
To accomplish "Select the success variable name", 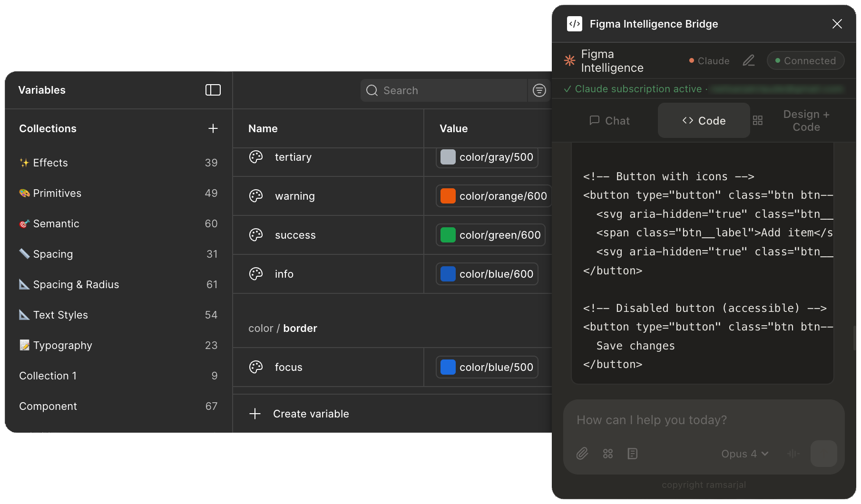I will pyautogui.click(x=295, y=235).
